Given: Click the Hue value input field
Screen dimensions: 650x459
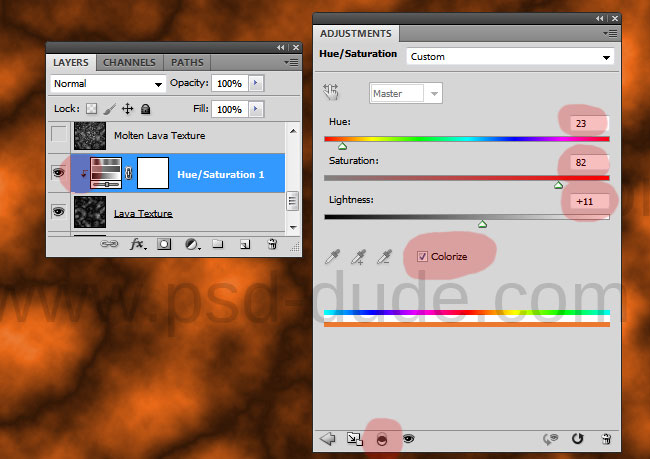Looking at the screenshot, I should click(x=589, y=123).
